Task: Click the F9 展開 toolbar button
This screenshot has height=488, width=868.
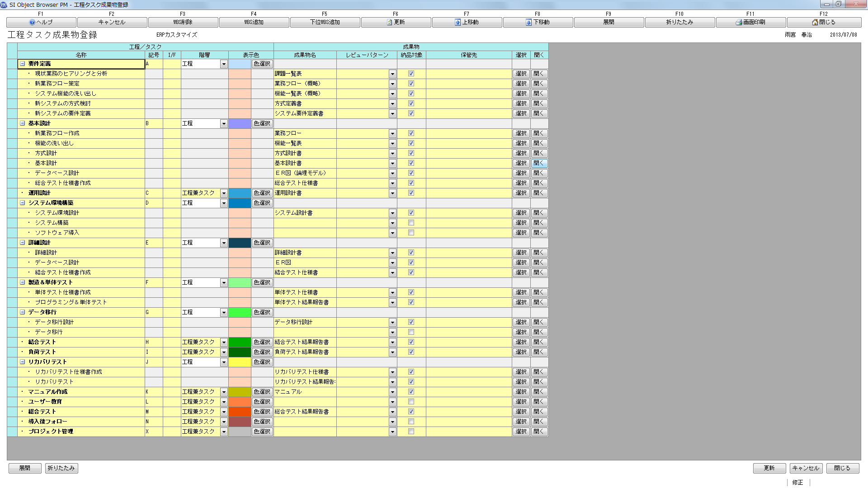Action: point(609,22)
